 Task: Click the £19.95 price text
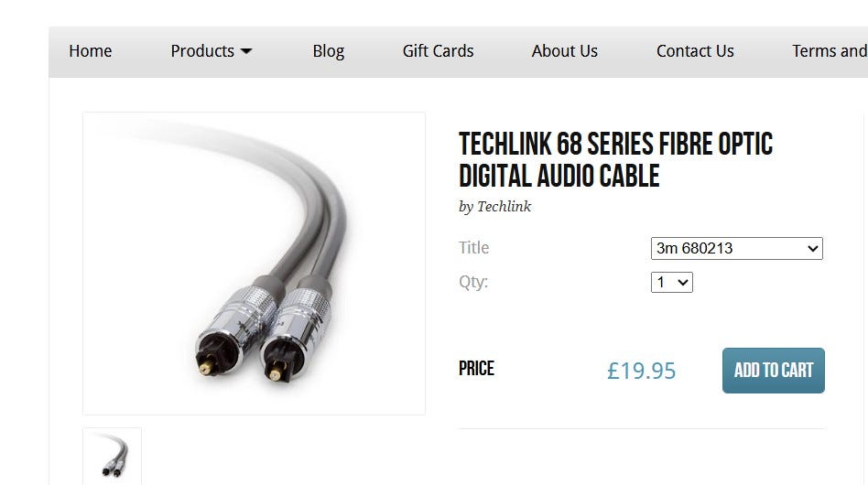pos(641,371)
